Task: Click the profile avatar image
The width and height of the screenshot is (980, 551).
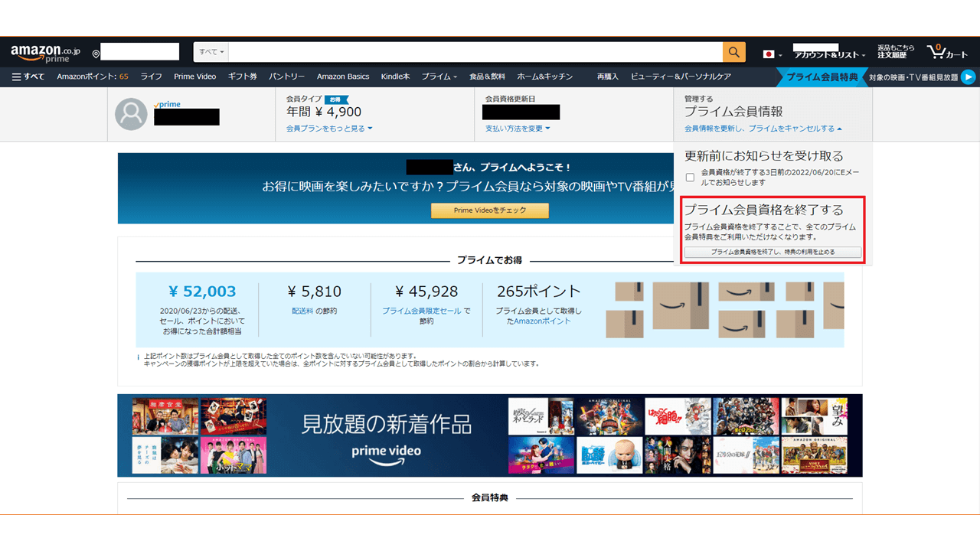Action: click(130, 113)
